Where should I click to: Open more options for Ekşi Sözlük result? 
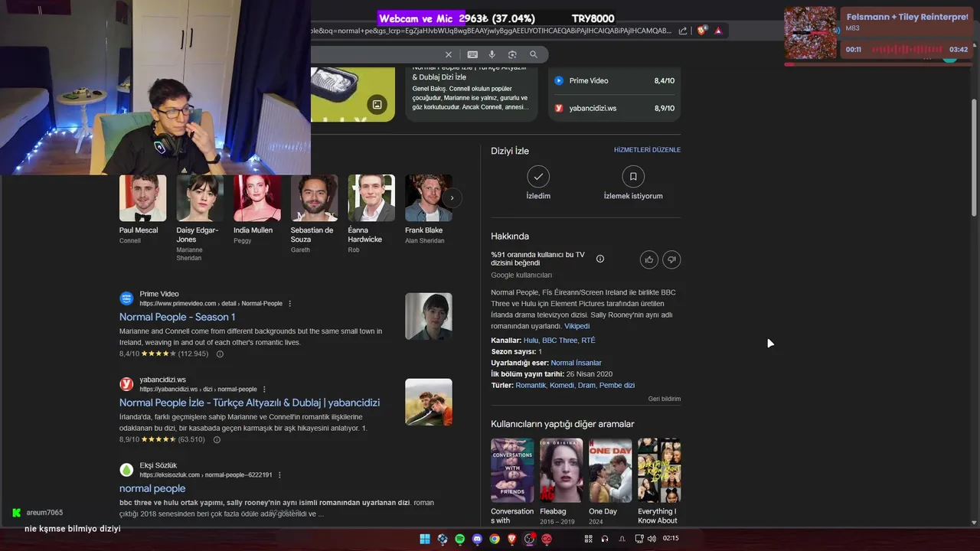(x=279, y=475)
